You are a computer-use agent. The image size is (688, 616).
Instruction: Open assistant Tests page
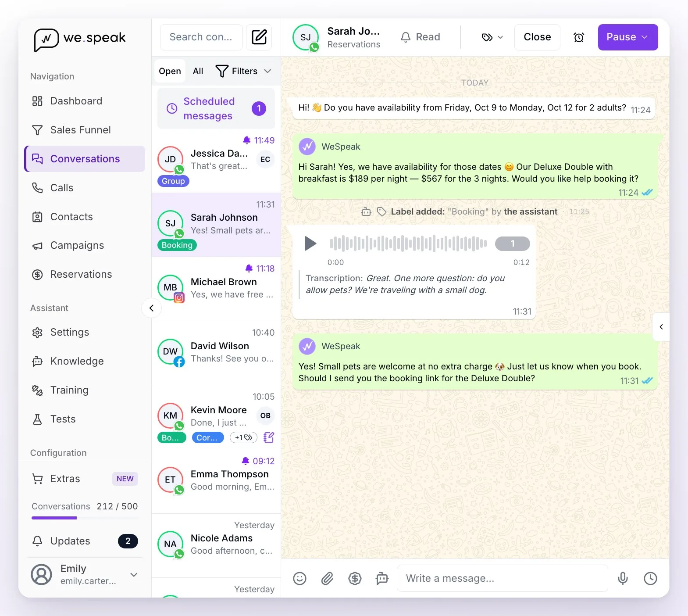pyautogui.click(x=85, y=419)
